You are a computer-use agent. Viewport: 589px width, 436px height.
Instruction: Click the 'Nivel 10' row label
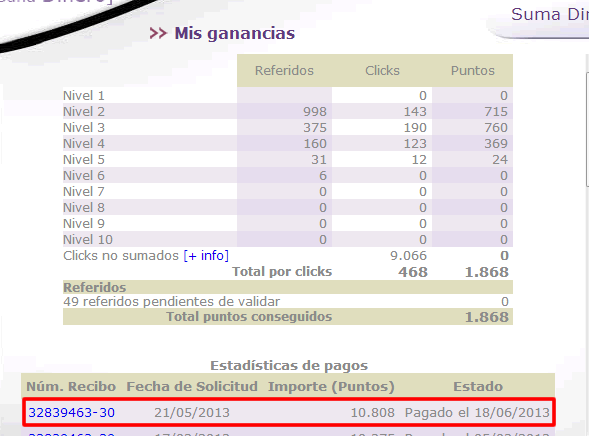[x=88, y=240]
